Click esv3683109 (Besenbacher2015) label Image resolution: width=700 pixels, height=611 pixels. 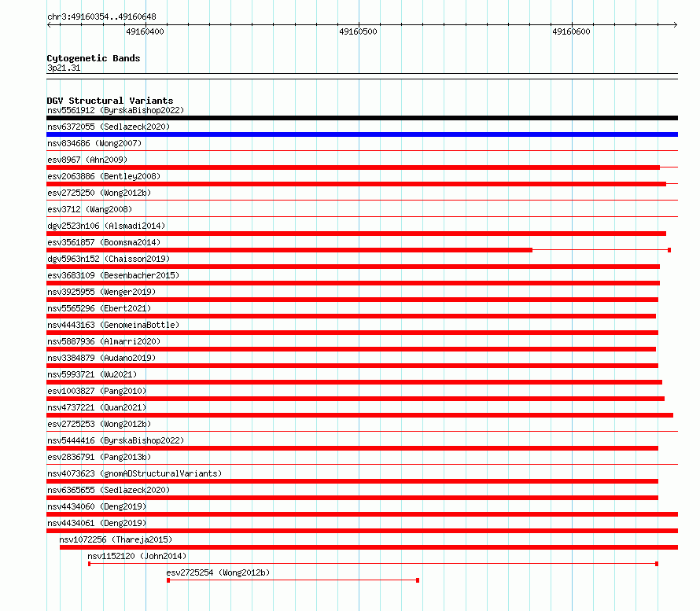[113, 275]
